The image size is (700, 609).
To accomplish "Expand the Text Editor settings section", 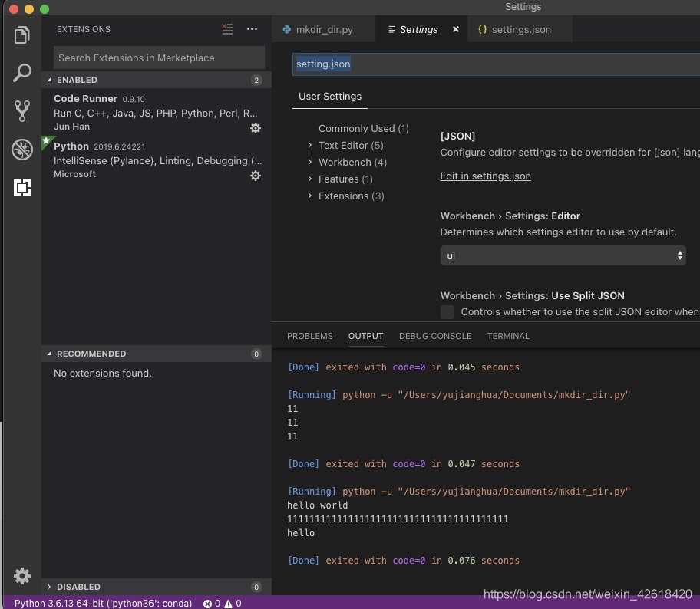I will [x=352, y=145].
